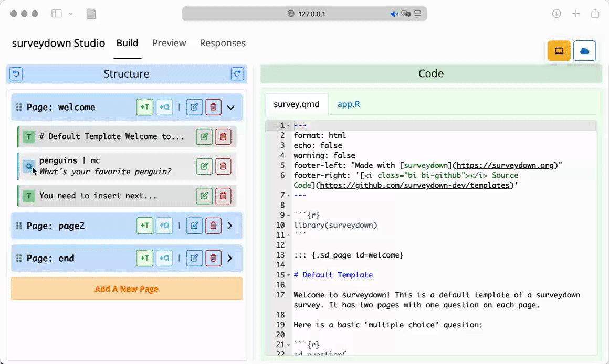Click the undo icon in Structure header
This screenshot has height=364, width=609.
16,74
